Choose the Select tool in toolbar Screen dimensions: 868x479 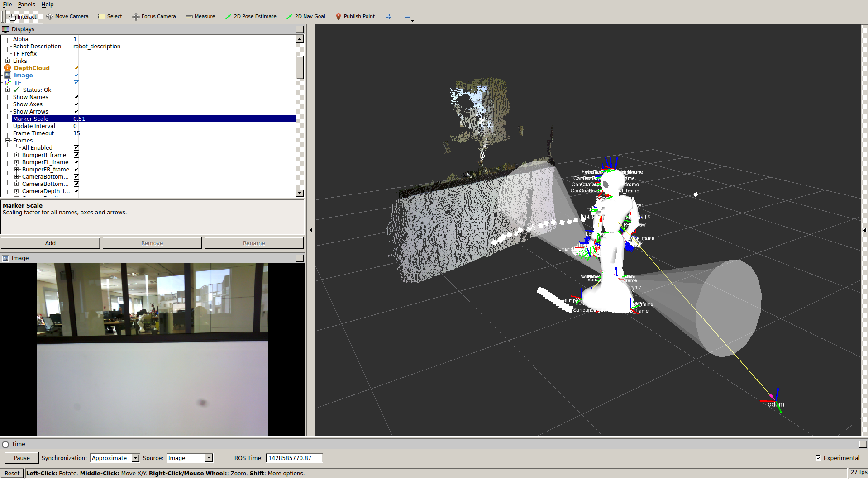[110, 17]
